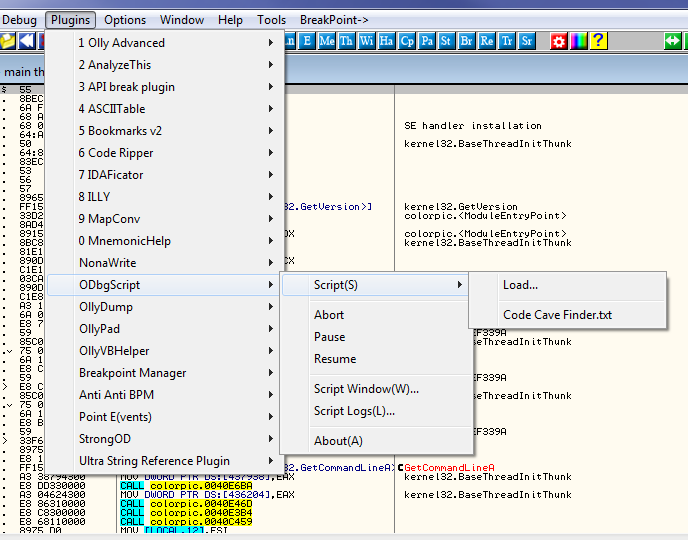The width and height of the screenshot is (688, 540).
Task: Expand the Code Ripper submenu
Action: (x=165, y=153)
